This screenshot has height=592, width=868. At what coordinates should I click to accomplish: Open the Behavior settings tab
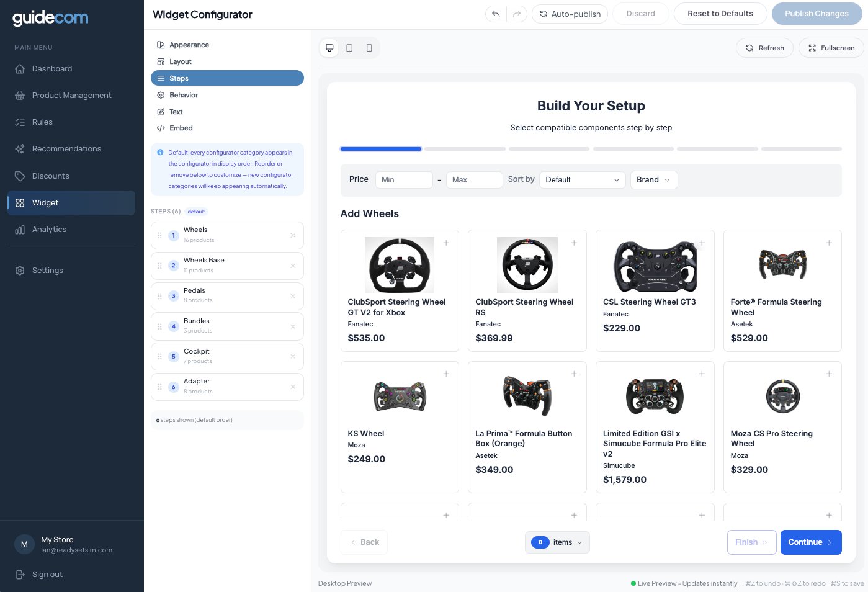(184, 95)
